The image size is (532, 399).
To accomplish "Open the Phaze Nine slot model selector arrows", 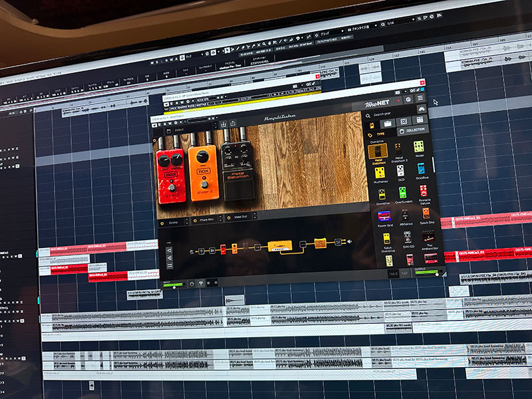I will (x=220, y=218).
